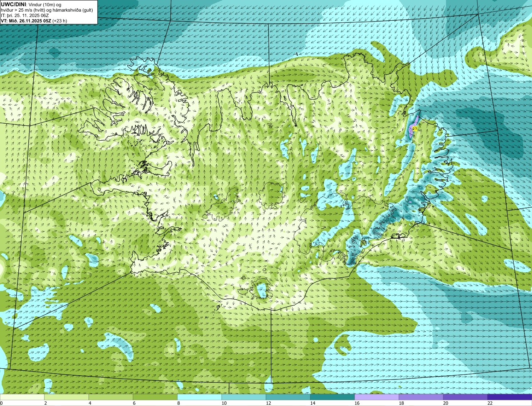Viewport: 532px width, 406px height.
Task: Click the 0–2 m/s palest legend swatch
Action: pyautogui.click(x=22, y=397)
